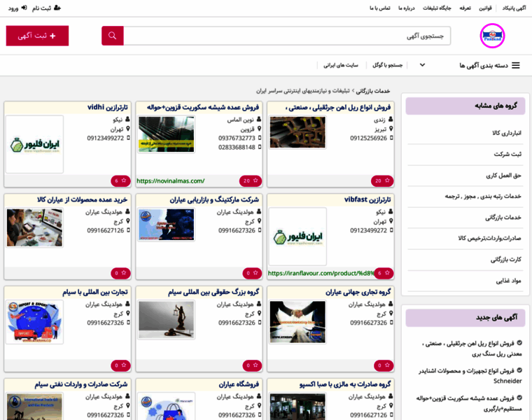Open new ad فروش انواع ریل اهن in sidebar
Viewport: 532px width, 420px height.
[472, 349]
